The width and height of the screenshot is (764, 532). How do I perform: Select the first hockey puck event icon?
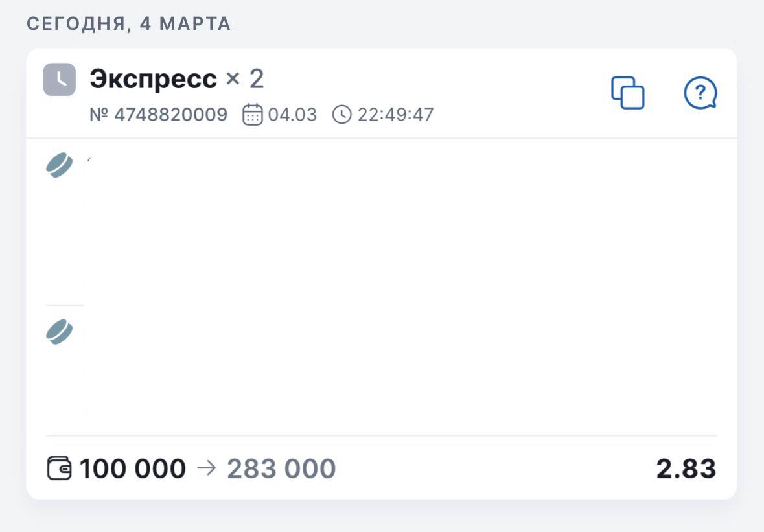[60, 165]
